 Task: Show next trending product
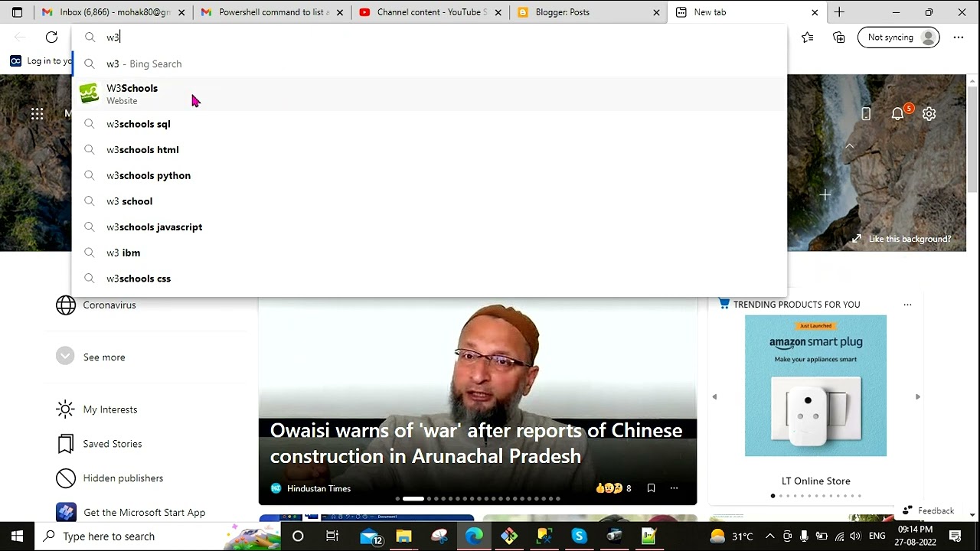click(x=917, y=396)
